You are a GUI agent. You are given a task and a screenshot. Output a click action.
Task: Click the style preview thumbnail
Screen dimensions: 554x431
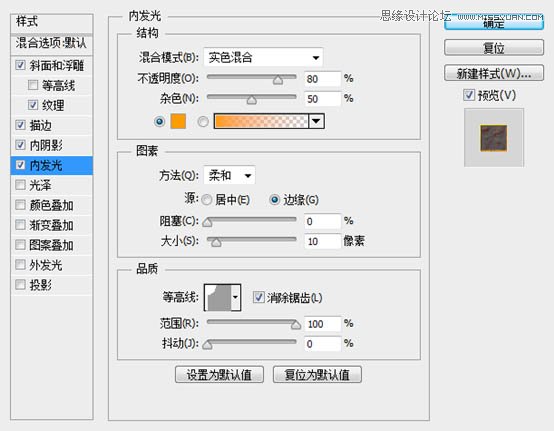point(494,138)
